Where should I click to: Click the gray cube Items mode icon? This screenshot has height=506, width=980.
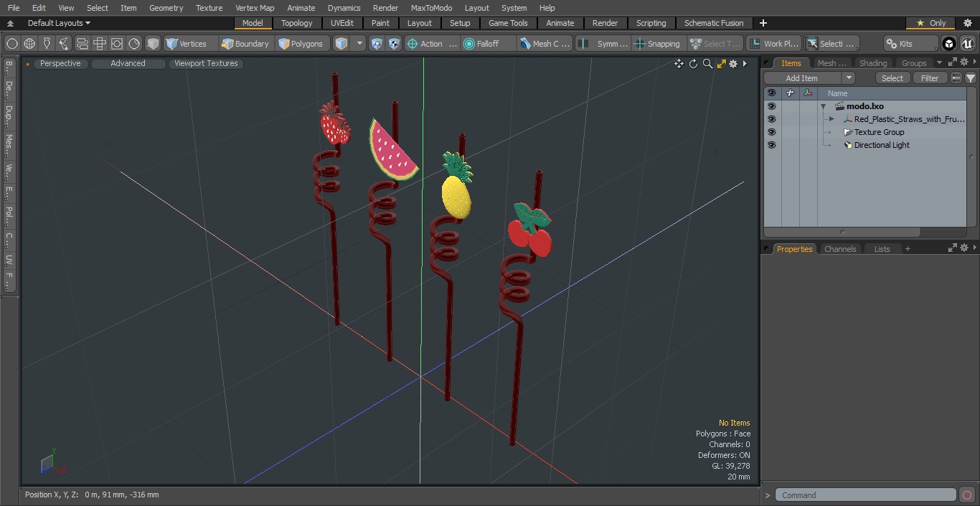click(x=153, y=44)
